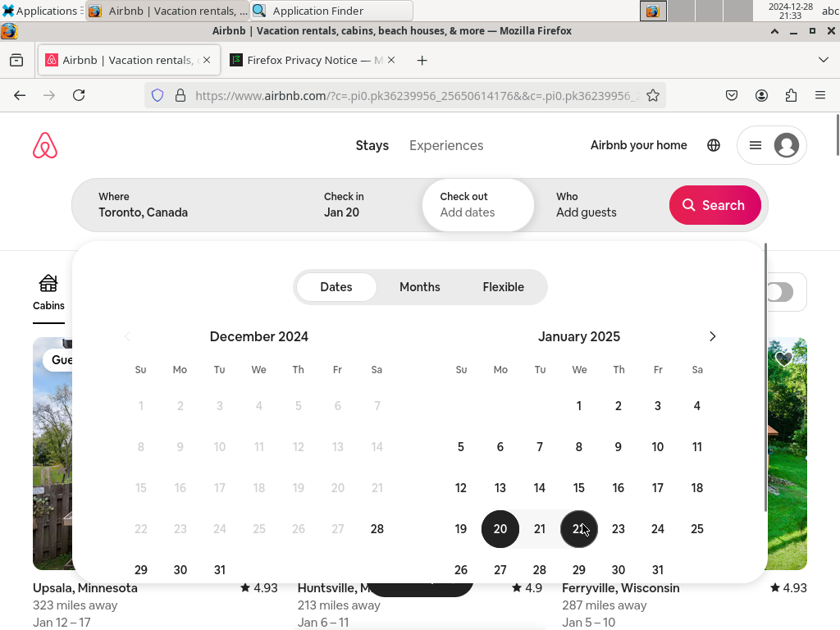Click the calendar panel scrollbar
This screenshot has width=840, height=630.
click(765, 377)
